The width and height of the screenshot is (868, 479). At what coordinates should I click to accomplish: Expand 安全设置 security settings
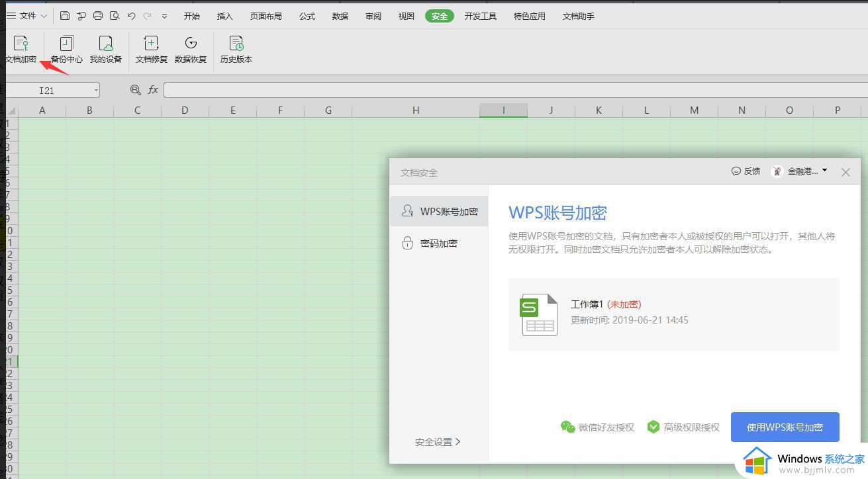pos(438,442)
